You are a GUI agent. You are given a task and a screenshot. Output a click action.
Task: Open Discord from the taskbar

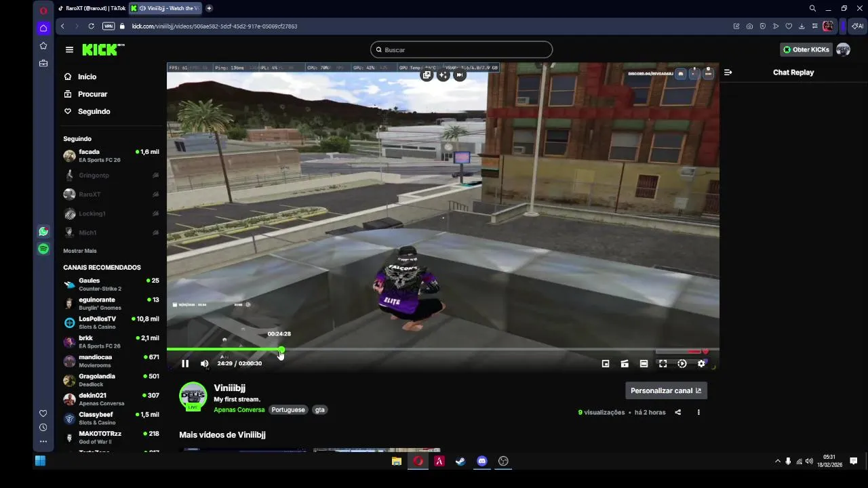pyautogui.click(x=482, y=461)
